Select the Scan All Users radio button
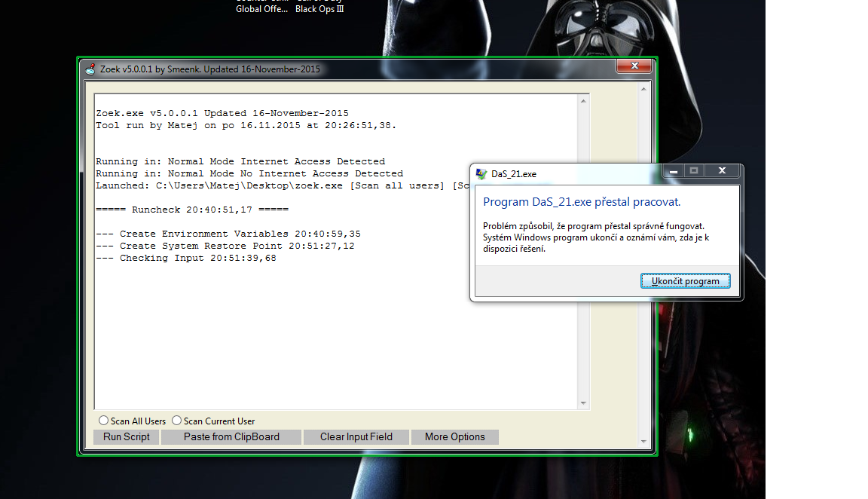 tap(103, 421)
